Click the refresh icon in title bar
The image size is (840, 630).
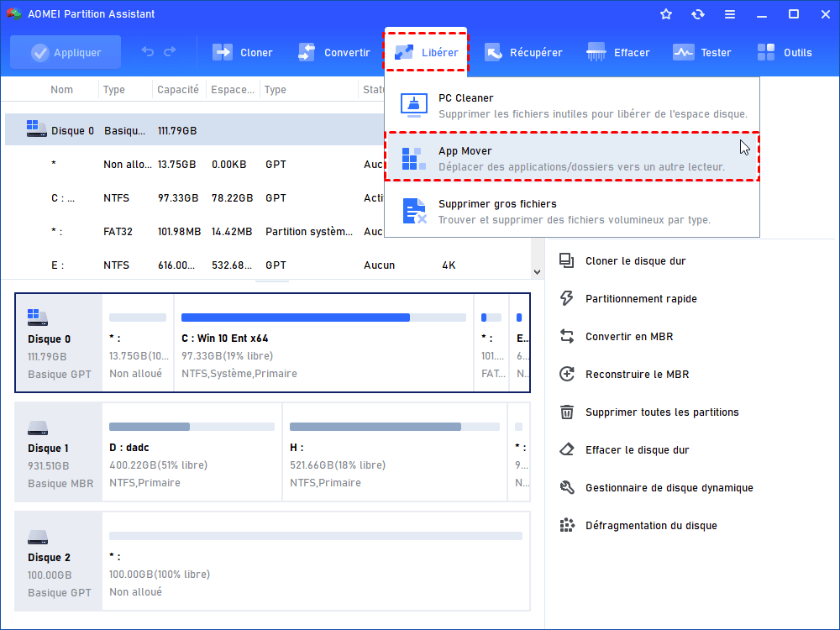click(697, 14)
